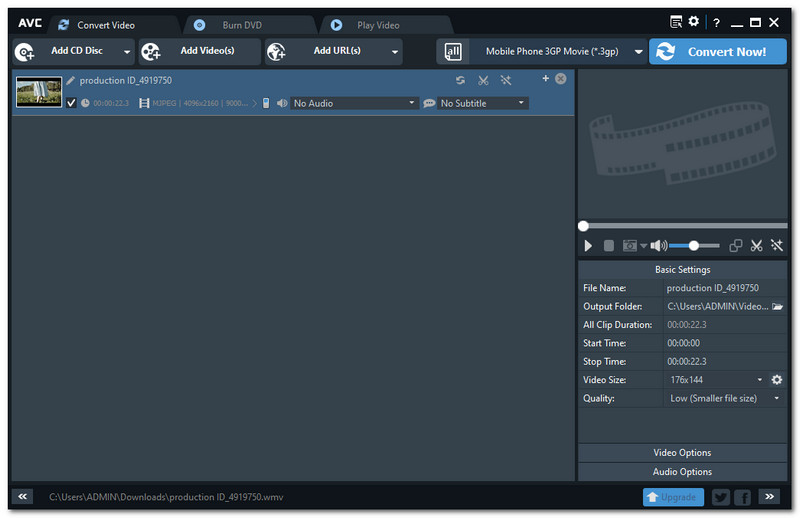Image resolution: width=800 pixels, height=518 pixels.
Task: Click the pencil rename icon beside production ID_4919750
Action: pos(71,80)
